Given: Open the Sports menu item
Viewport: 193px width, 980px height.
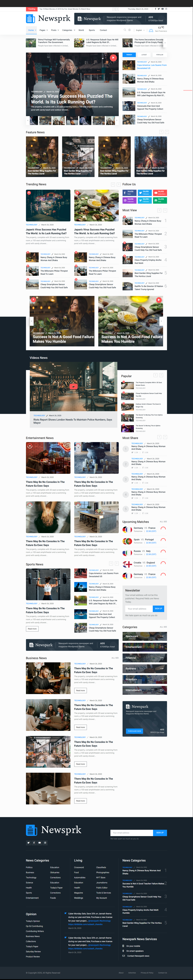Looking at the screenshot, I should (x=92, y=30).
